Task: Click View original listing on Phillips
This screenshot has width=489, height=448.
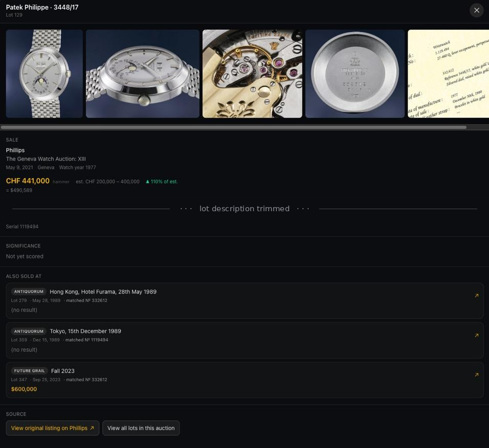Action: (52, 428)
